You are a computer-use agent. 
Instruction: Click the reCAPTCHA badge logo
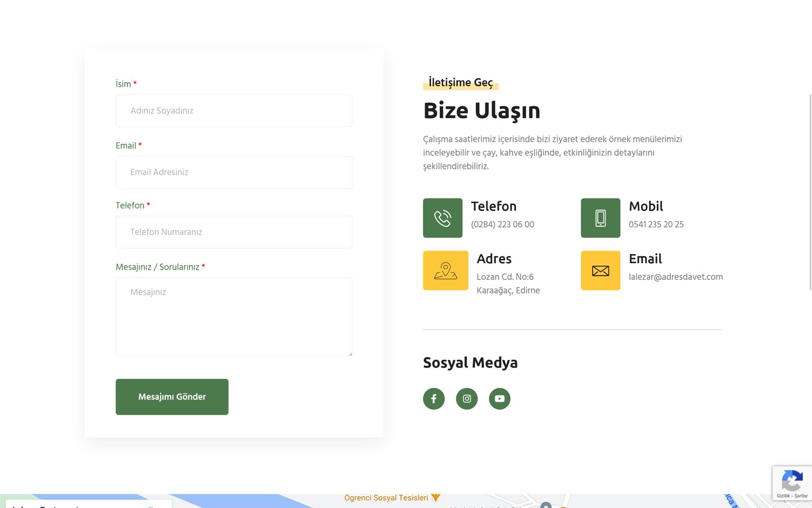pos(792,481)
